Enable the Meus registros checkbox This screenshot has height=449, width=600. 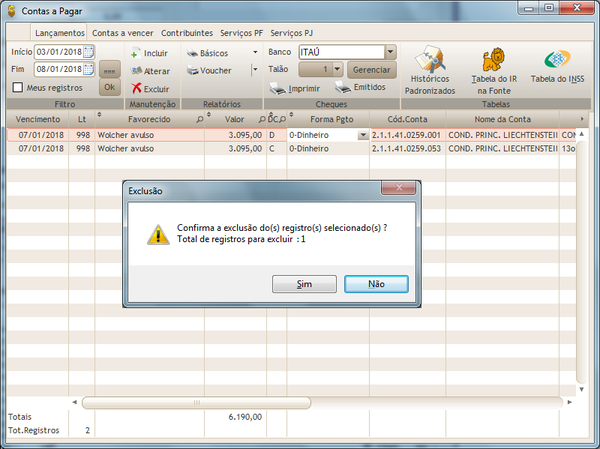point(18,87)
